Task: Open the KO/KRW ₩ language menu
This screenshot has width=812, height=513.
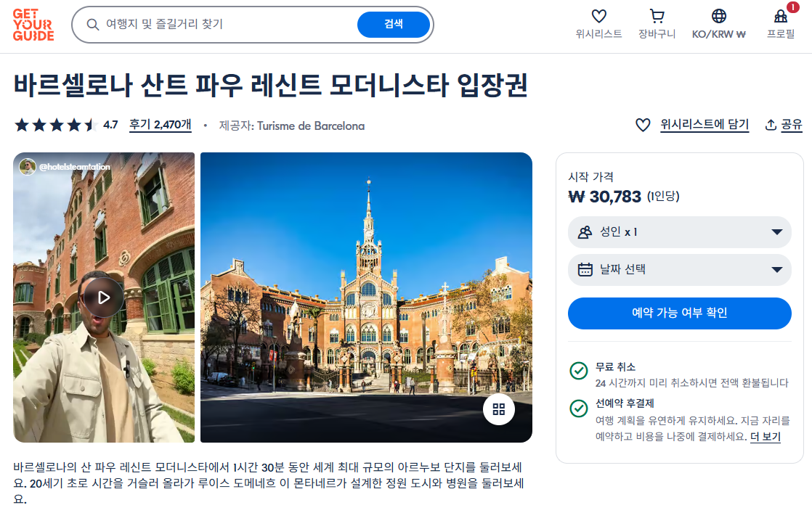Action: click(x=719, y=34)
